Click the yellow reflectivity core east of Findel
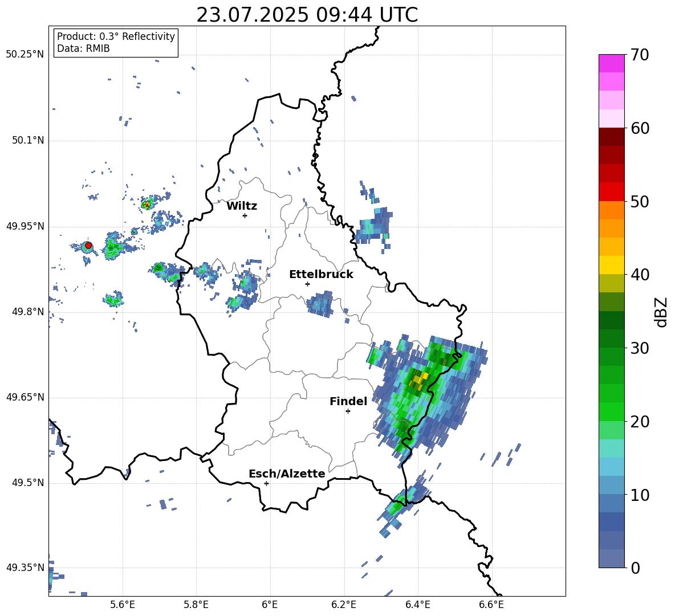This screenshot has width=675, height=616. click(419, 380)
